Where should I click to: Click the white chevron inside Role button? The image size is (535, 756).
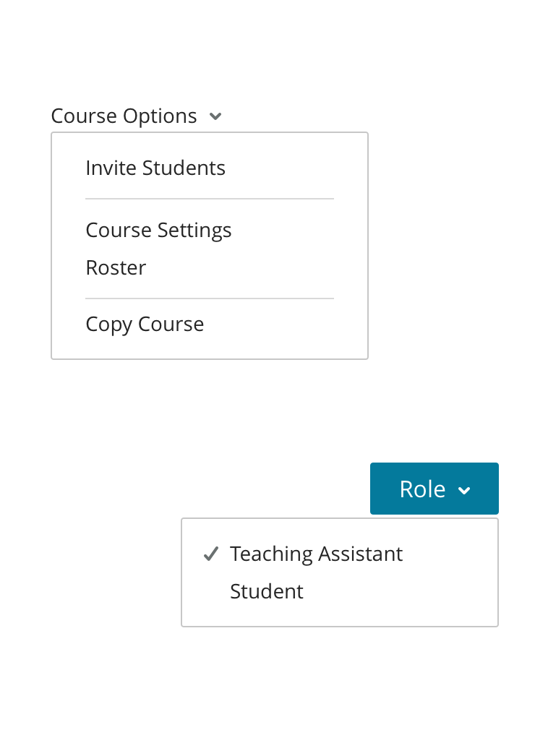(464, 491)
